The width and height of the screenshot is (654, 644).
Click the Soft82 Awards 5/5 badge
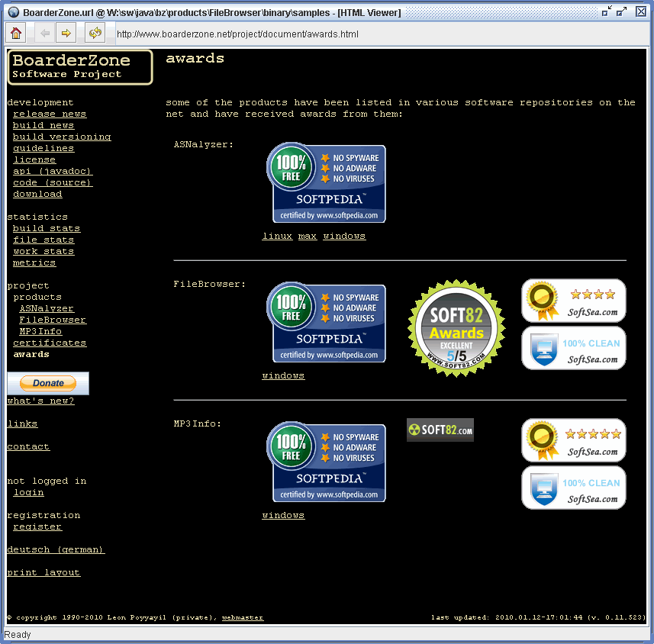point(456,329)
